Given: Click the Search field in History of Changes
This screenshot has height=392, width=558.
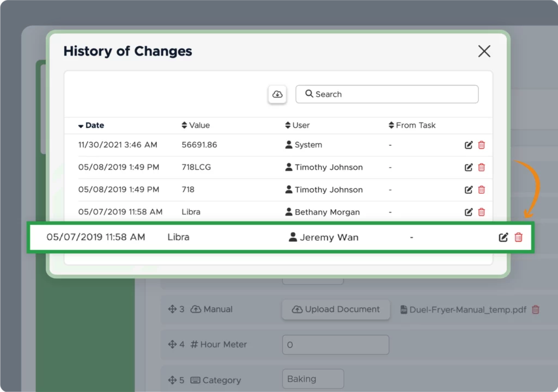Looking at the screenshot, I should coord(387,94).
